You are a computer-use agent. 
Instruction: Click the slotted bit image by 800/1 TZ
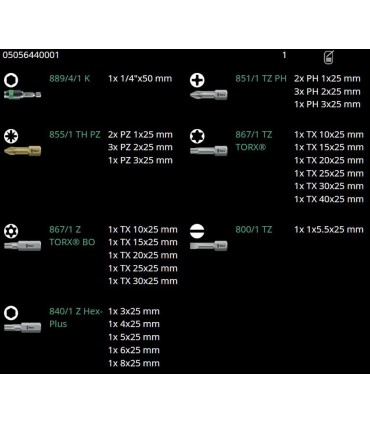[209, 246]
